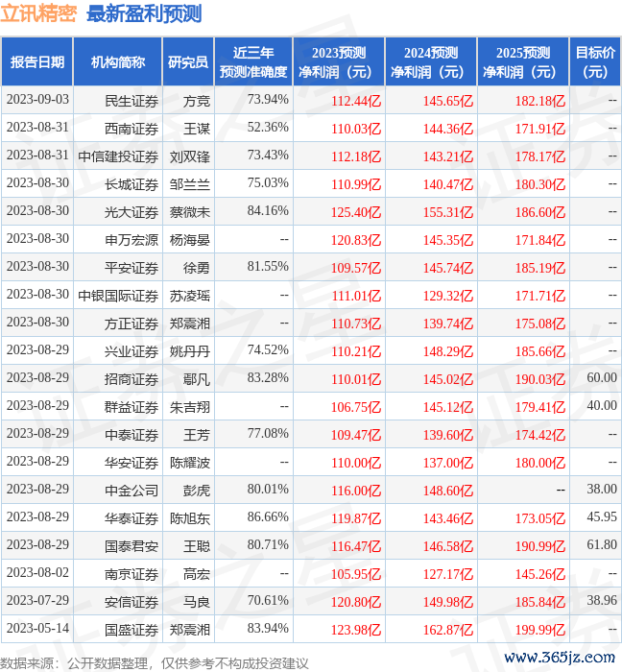Click the 数据来源 disclaimer text
The image size is (622, 672).
point(155,664)
